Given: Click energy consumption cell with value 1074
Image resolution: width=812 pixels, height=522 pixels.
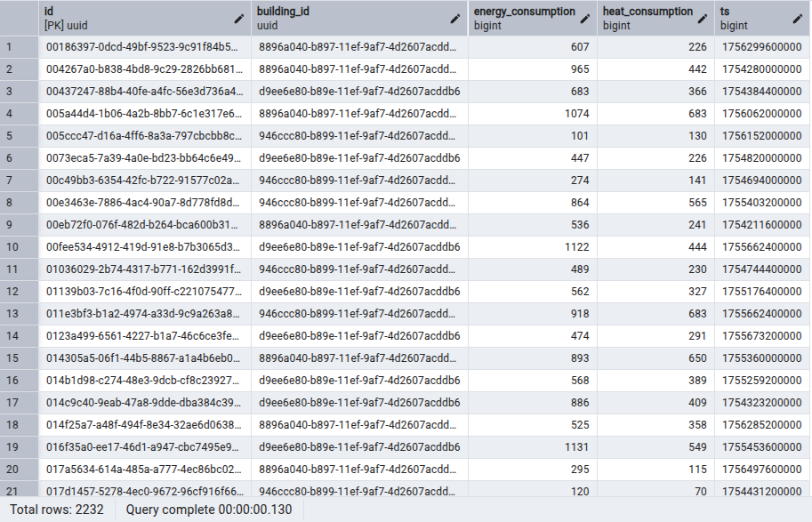Looking at the screenshot, I should point(532,114).
